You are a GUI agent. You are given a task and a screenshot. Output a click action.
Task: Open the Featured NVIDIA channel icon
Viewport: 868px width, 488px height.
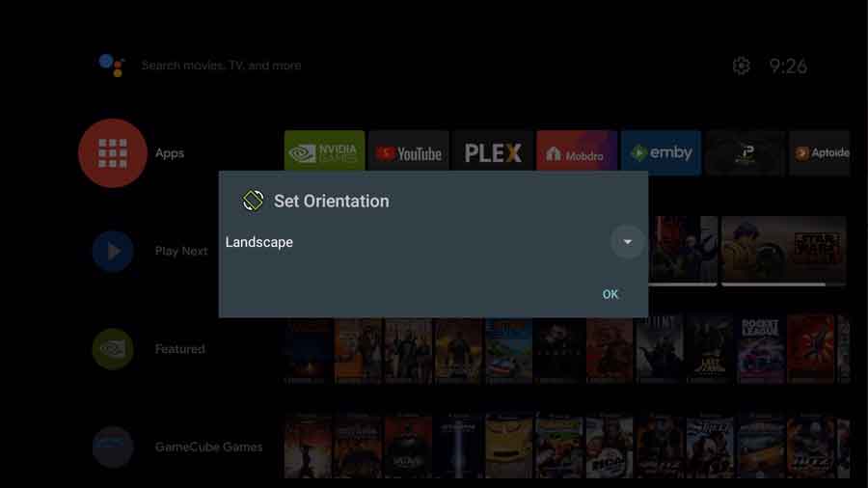click(x=113, y=349)
